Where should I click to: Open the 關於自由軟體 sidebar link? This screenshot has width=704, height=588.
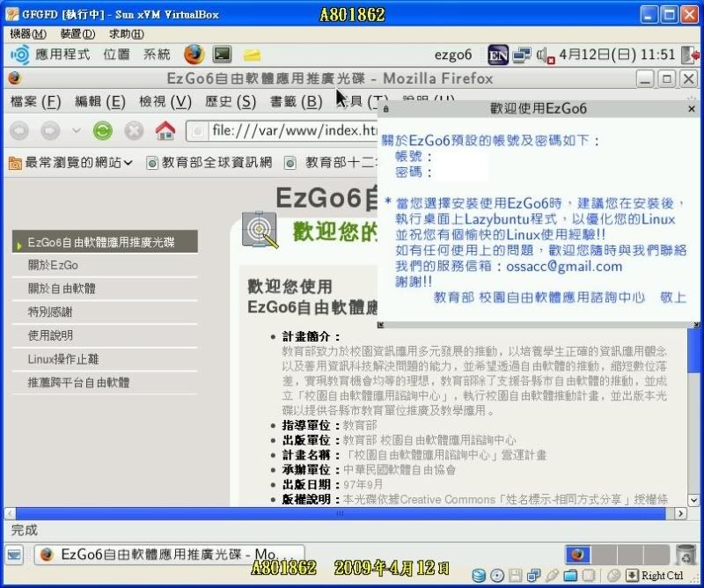point(62,289)
